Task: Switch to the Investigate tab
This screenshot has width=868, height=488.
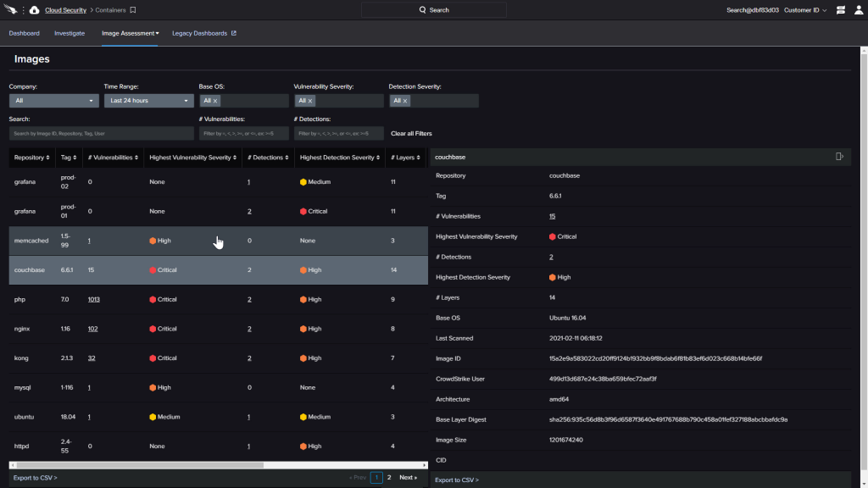Action: click(x=70, y=33)
